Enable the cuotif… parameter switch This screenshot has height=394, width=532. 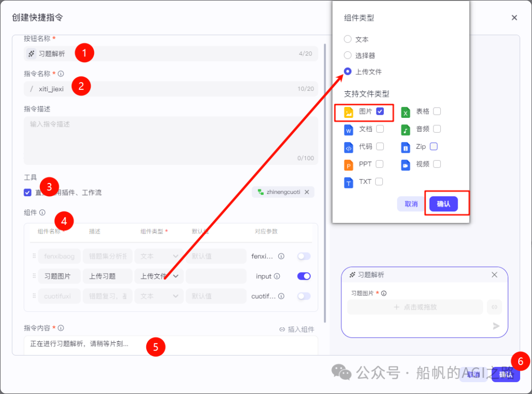(x=303, y=296)
